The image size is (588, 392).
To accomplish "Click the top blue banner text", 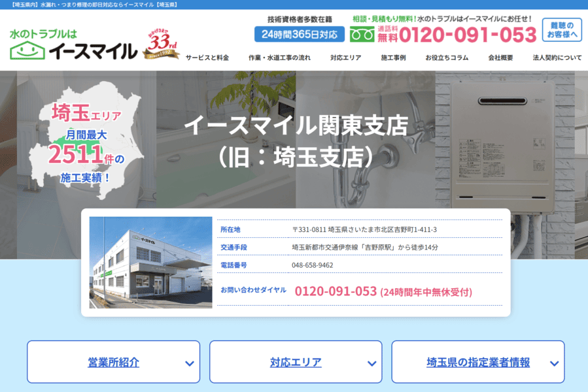I will [94, 5].
